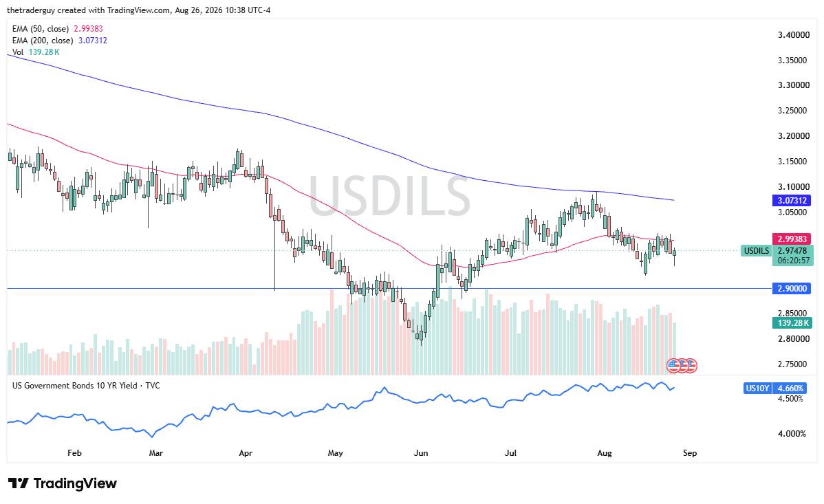Click the 2.97478 current price label
Image resolution: width=824 pixels, height=504 pixels.
point(792,251)
